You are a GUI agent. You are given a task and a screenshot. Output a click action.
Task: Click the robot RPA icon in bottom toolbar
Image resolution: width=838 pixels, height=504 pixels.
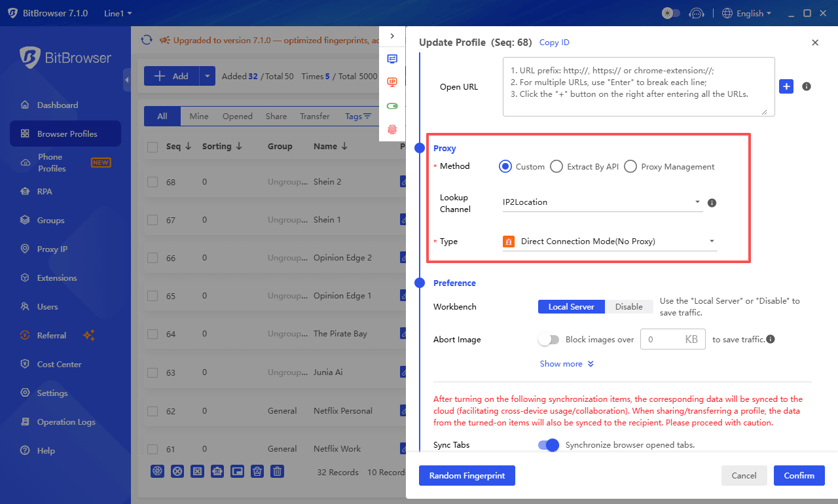point(217,471)
